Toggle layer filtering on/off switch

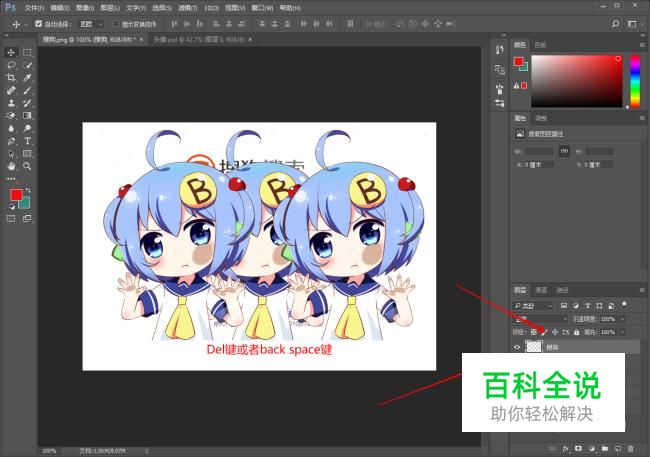point(624,304)
